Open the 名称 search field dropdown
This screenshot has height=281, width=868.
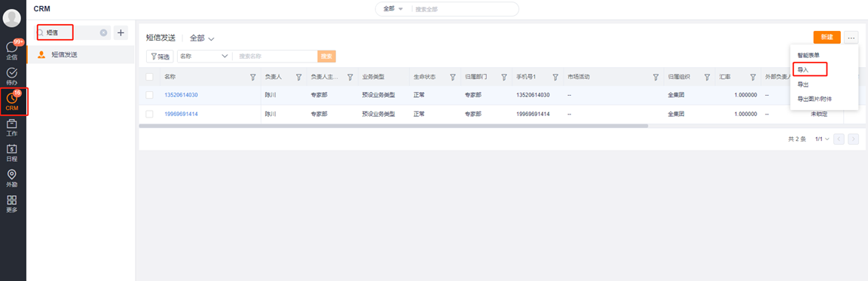[x=203, y=56]
